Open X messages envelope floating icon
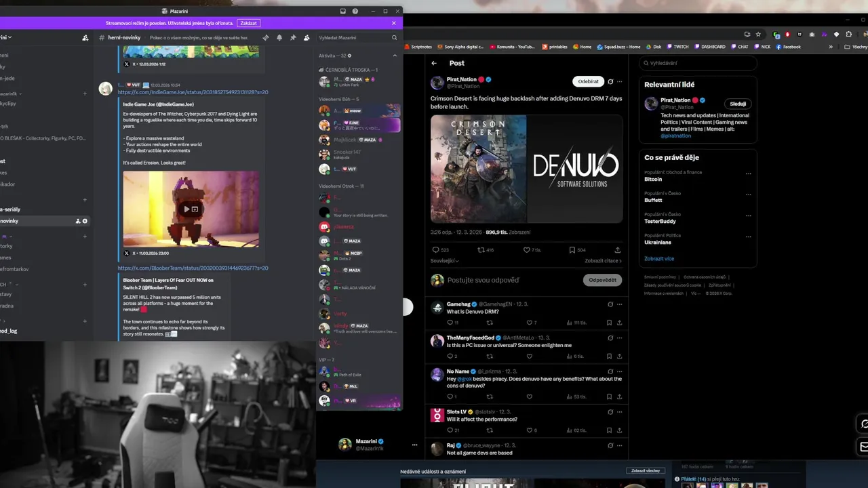This screenshot has width=868, height=488. click(864, 447)
